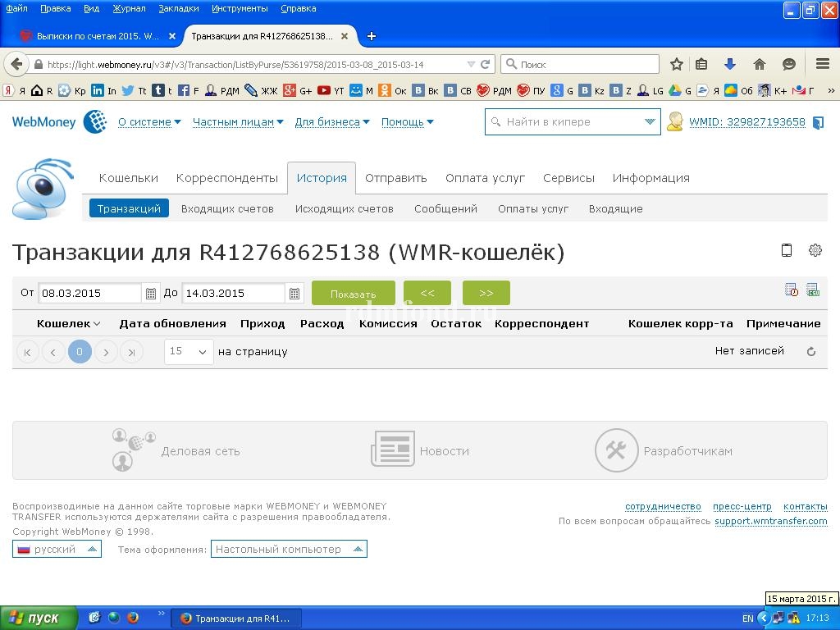Go to the first page pagination button
Viewport: 840px width, 630px height.
pos(27,352)
